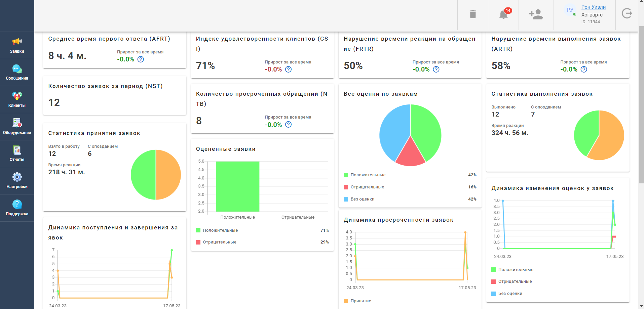Click the 8 ч. 4 м. AFRT value
This screenshot has height=309, width=644.
click(x=67, y=55)
